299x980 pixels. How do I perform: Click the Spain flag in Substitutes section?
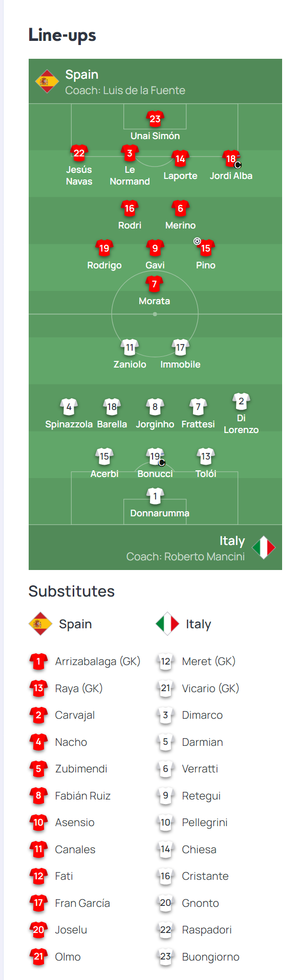coord(40,624)
